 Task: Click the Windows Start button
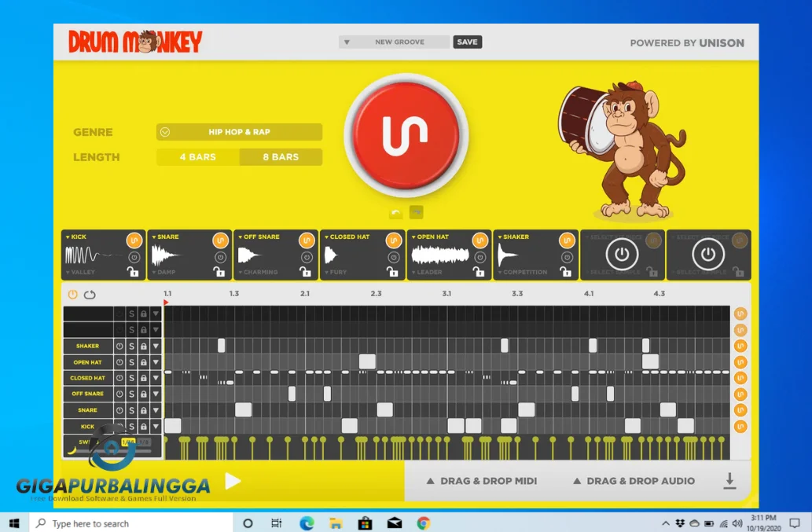click(x=14, y=523)
